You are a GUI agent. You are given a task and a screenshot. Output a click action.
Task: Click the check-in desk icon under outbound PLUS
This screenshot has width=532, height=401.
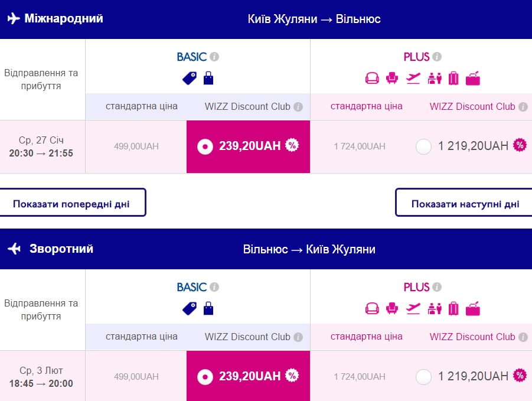tap(434, 78)
